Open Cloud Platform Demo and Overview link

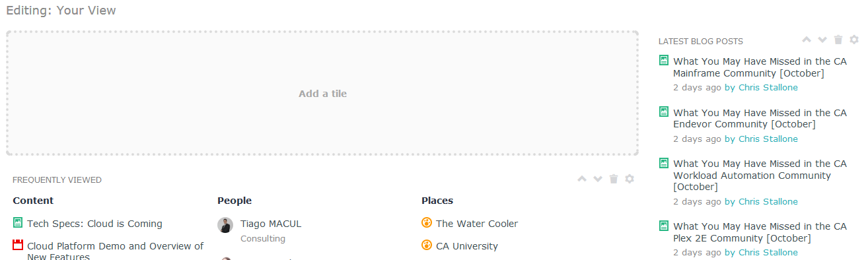116,251
